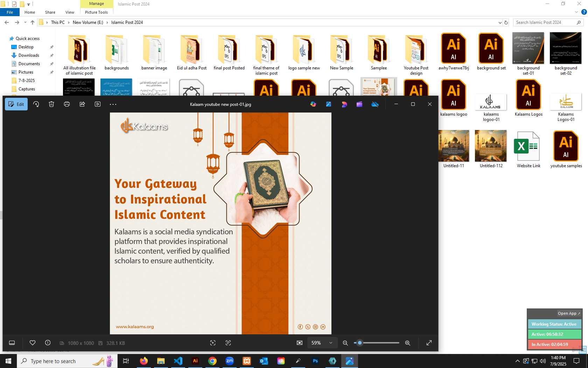Select the Picture Tools tab
The height and width of the screenshot is (368, 588).
coord(97,12)
